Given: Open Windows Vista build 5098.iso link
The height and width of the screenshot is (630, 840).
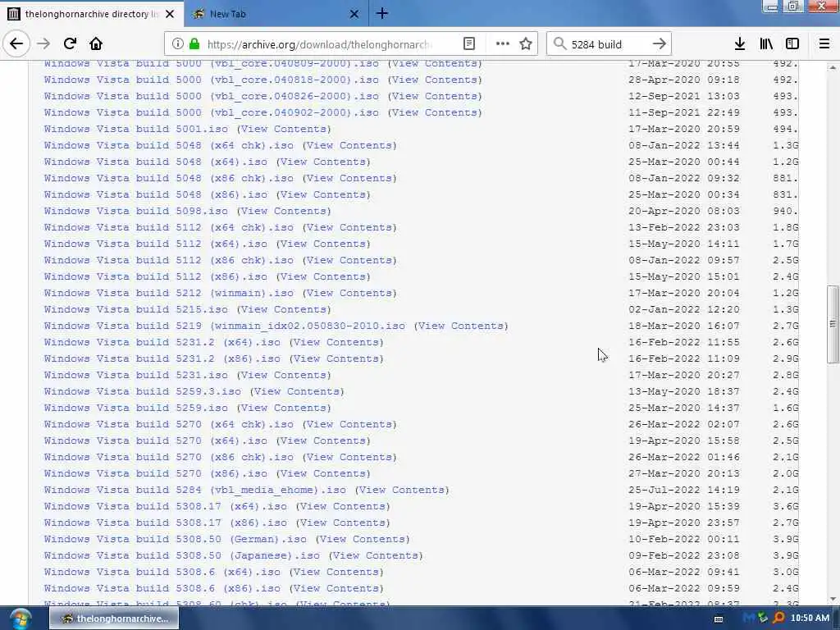Looking at the screenshot, I should (x=136, y=211).
